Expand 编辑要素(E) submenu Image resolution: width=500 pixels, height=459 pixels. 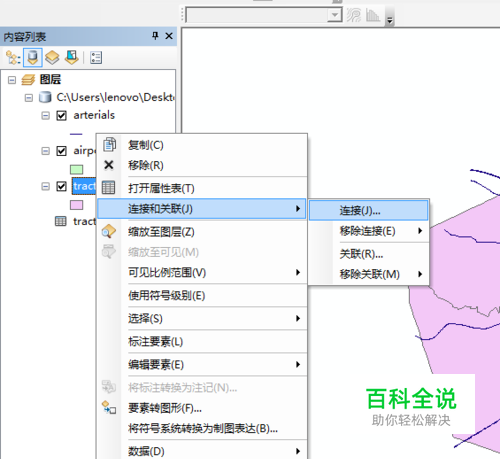[x=298, y=364]
